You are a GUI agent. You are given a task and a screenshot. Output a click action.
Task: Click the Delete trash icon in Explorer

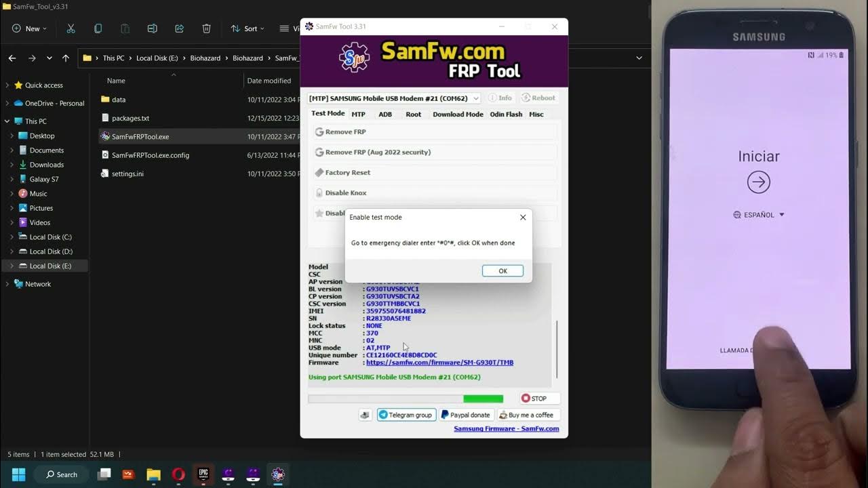(206, 28)
